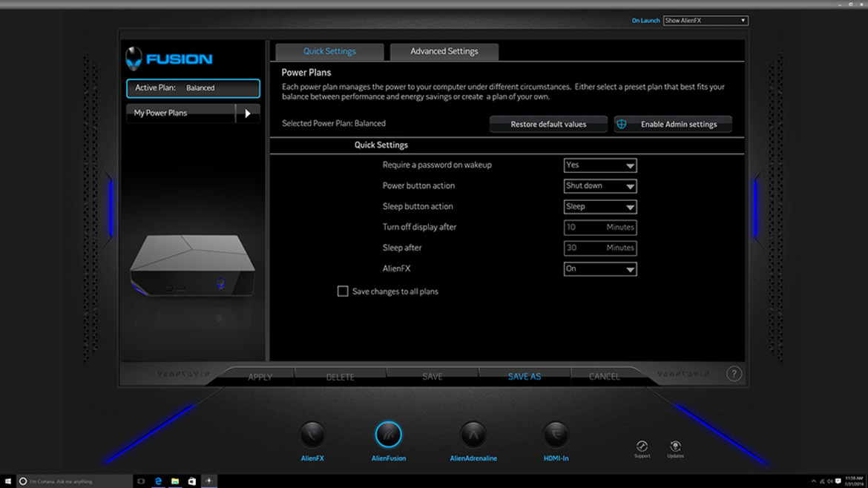868x488 pixels.
Task: Open the Action Center notification icon
Action: click(x=838, y=481)
